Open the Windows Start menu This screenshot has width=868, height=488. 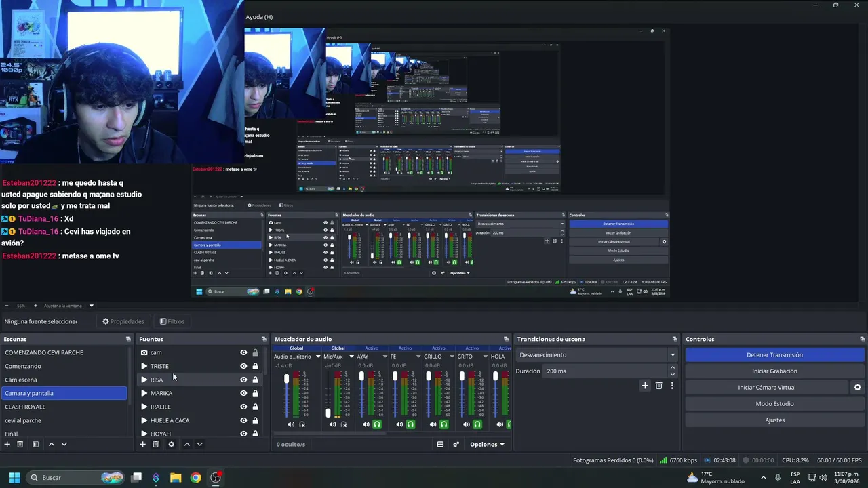click(14, 477)
